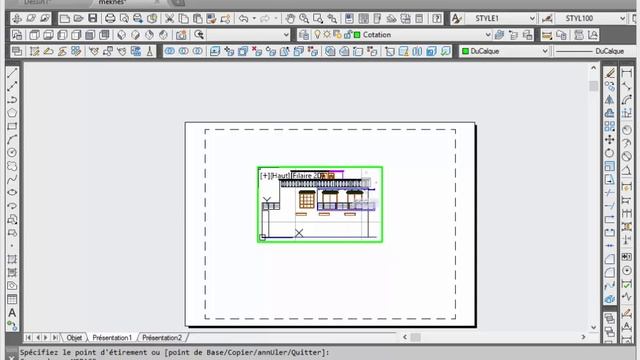Screen dimensions: 640x360
Task: Click the green Cotation layer color swatch
Action: 357,35
